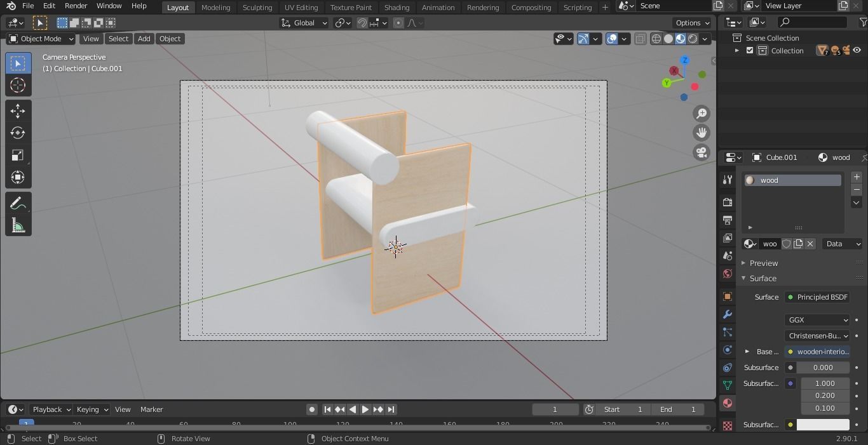Image resolution: width=868 pixels, height=445 pixels.
Task: Open the File menu
Action: 28,6
